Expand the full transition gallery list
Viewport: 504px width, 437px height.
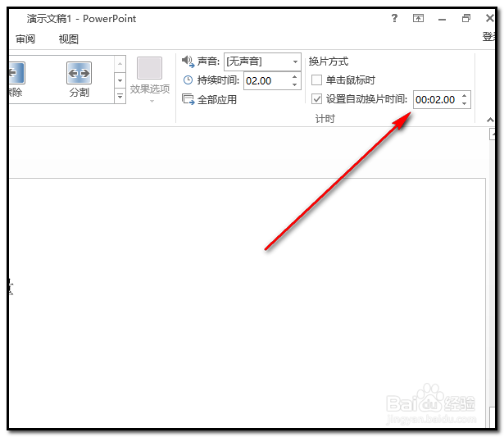[120, 96]
